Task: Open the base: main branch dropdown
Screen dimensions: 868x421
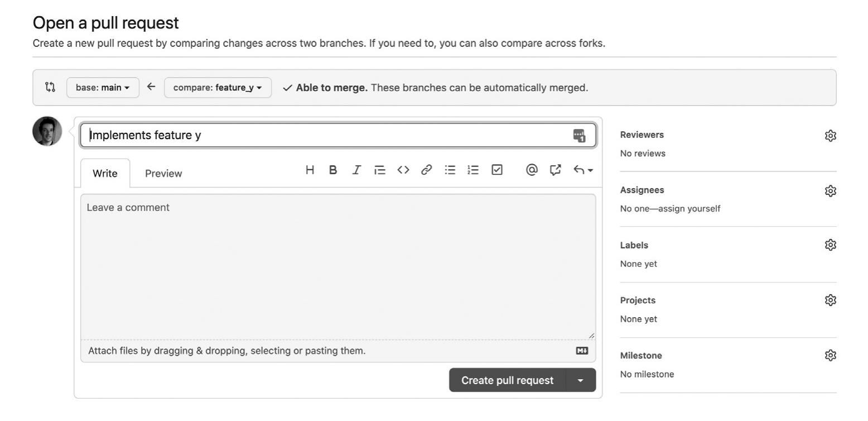Action: coord(103,88)
